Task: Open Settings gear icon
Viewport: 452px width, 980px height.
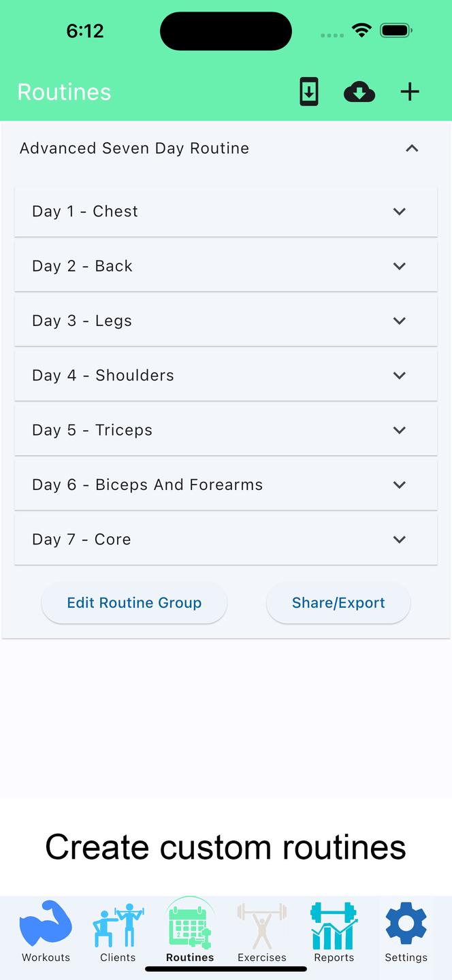Action: (406, 924)
